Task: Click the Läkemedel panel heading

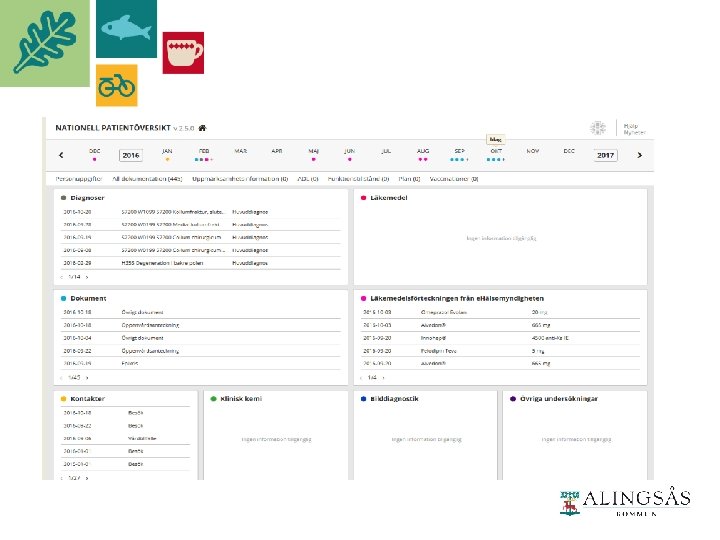Action: click(388, 198)
